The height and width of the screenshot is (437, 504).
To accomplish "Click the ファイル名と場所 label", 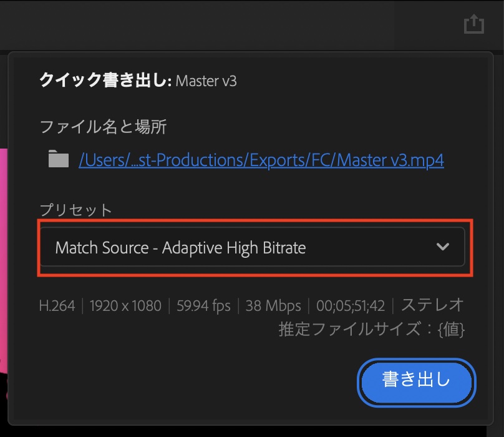I will coord(103,127).
